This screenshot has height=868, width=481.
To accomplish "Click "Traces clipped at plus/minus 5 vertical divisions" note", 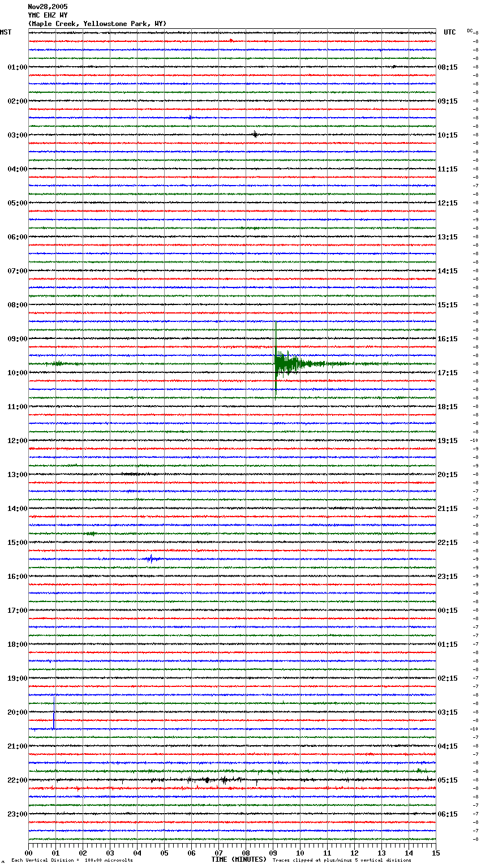I will (342, 861).
